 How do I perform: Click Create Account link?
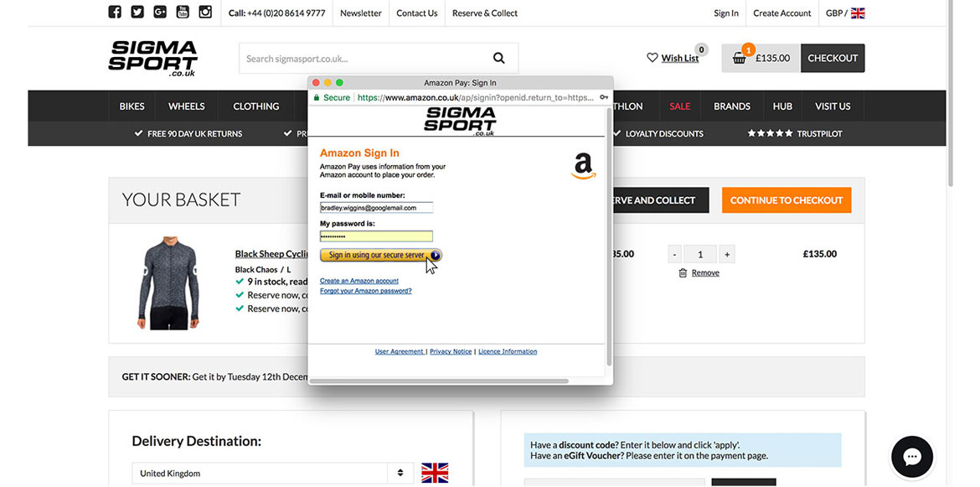click(x=781, y=13)
